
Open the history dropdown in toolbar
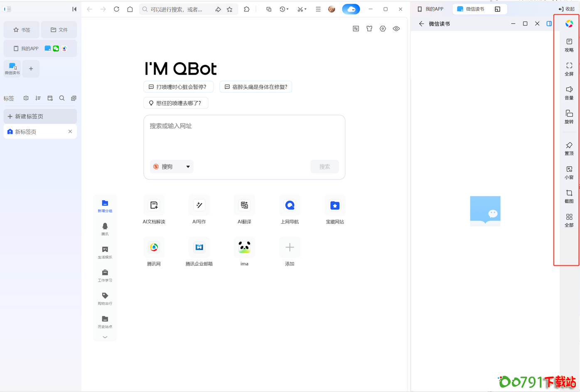284,9
